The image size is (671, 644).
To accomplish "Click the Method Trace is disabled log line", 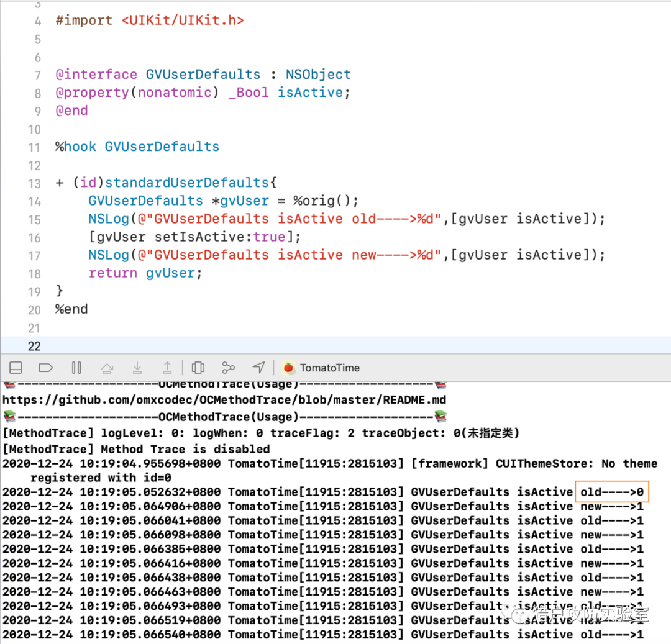I will 136,449.
